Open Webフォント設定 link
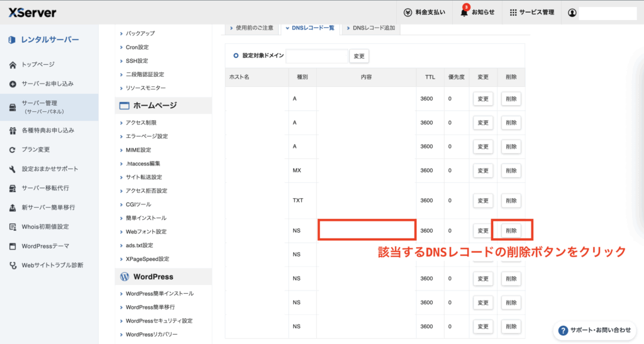This screenshot has height=344, width=644. click(x=146, y=231)
